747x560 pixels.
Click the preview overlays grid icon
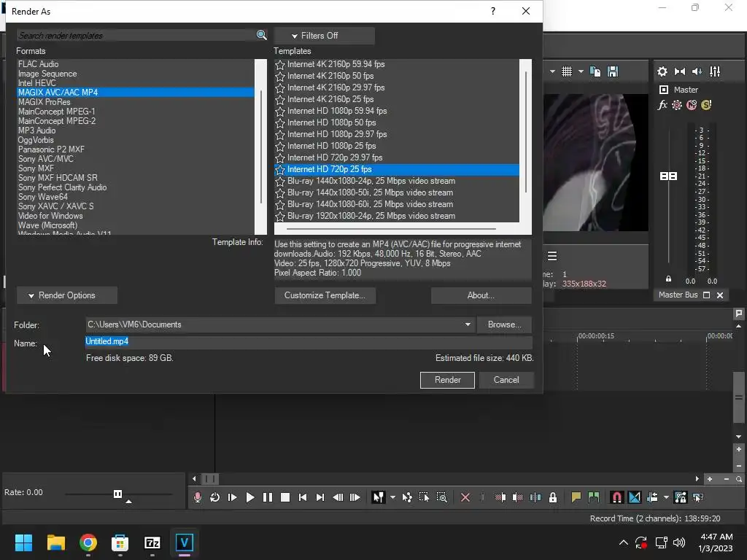point(566,71)
